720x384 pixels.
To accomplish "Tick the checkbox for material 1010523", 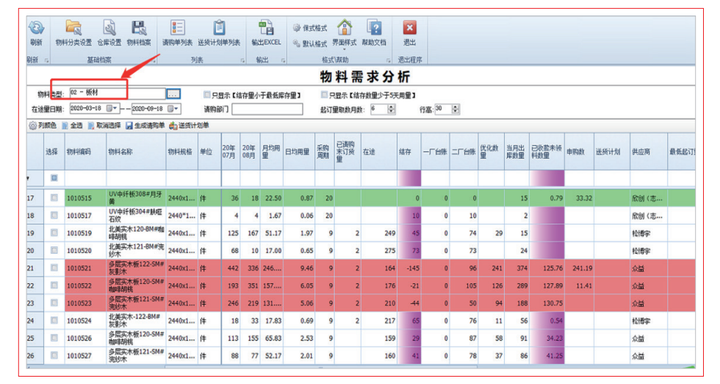I will click(54, 303).
